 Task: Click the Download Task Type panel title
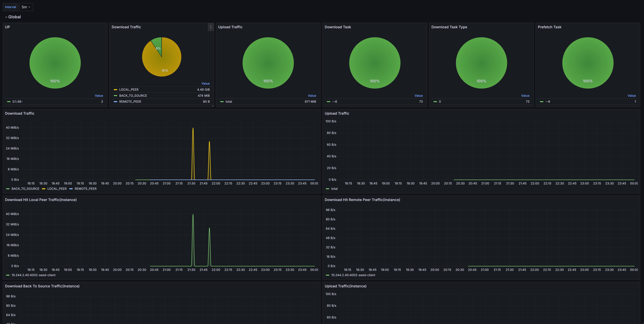(449, 27)
